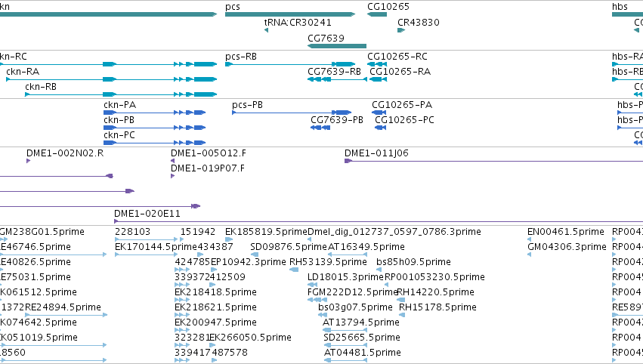643x364 pixels.
Task: Click the ckn-RA transcript label
Action: pos(23,72)
